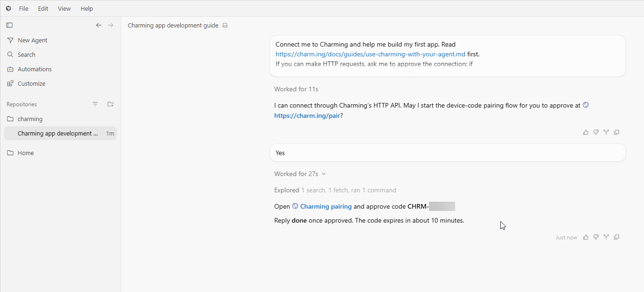Open the use-charming-with-your-agent.md docs link
Screen dimensions: 644x292
click(x=370, y=54)
